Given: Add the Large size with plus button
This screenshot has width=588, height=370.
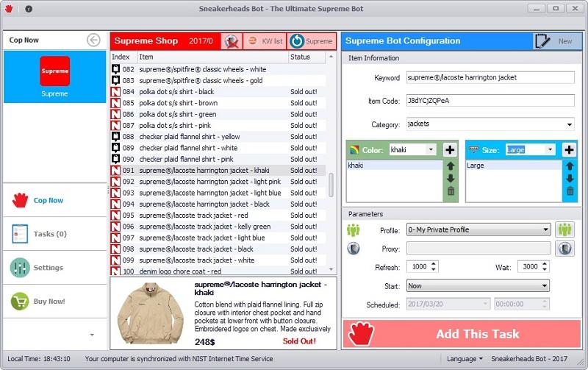Looking at the screenshot, I should [569, 150].
